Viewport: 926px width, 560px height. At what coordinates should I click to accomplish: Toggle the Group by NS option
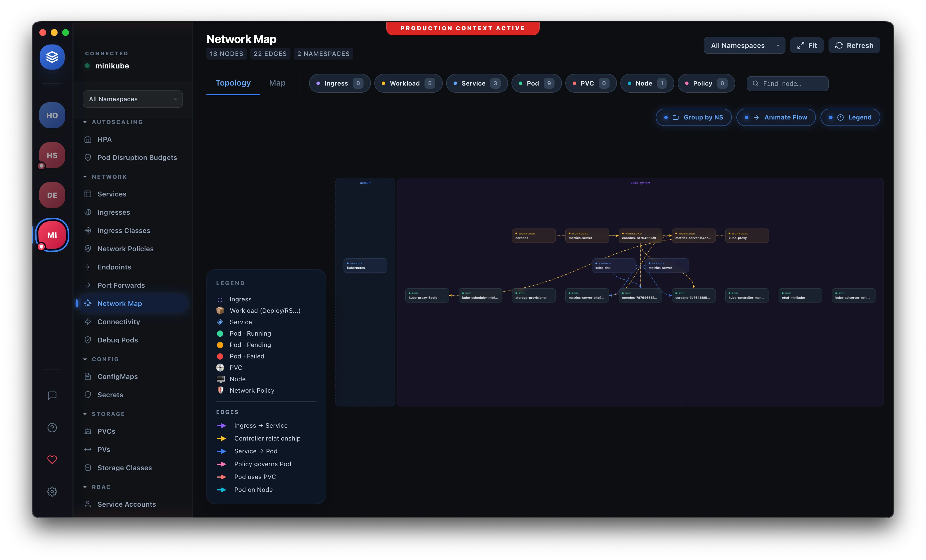tap(693, 117)
